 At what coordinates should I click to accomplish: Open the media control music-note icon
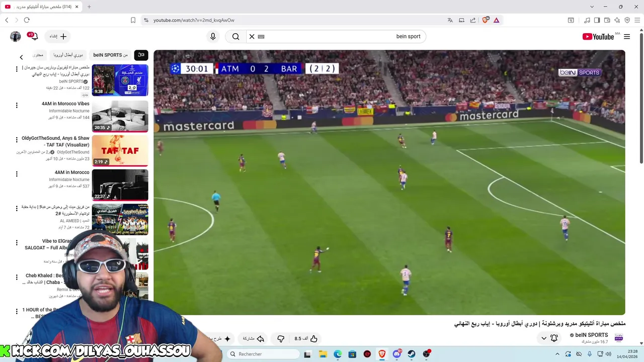pos(587,20)
